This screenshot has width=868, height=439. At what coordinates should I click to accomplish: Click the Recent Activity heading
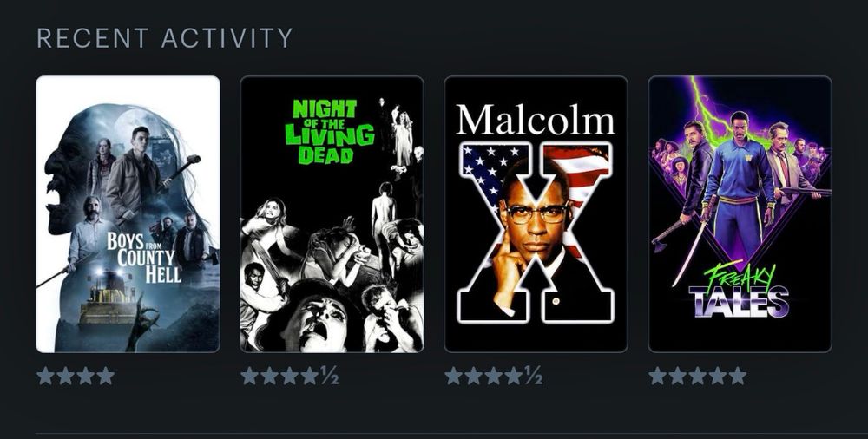click(x=164, y=38)
